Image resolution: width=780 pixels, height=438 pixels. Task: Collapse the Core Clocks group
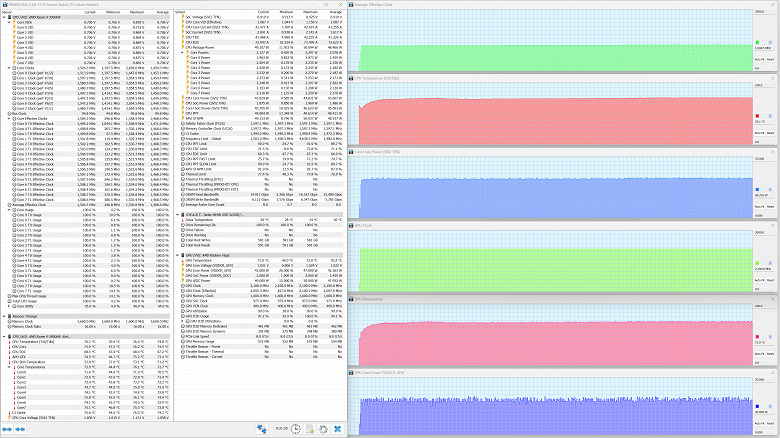9,68
